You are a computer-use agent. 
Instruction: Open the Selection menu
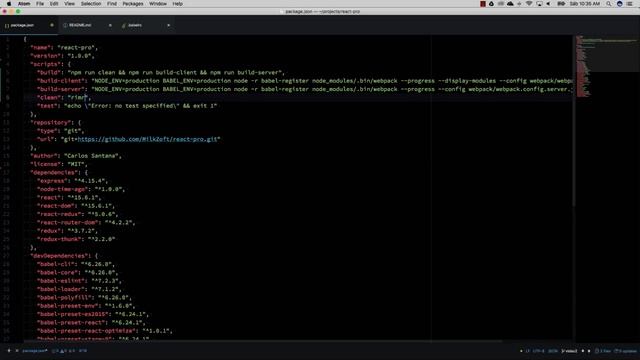[x=91, y=4]
